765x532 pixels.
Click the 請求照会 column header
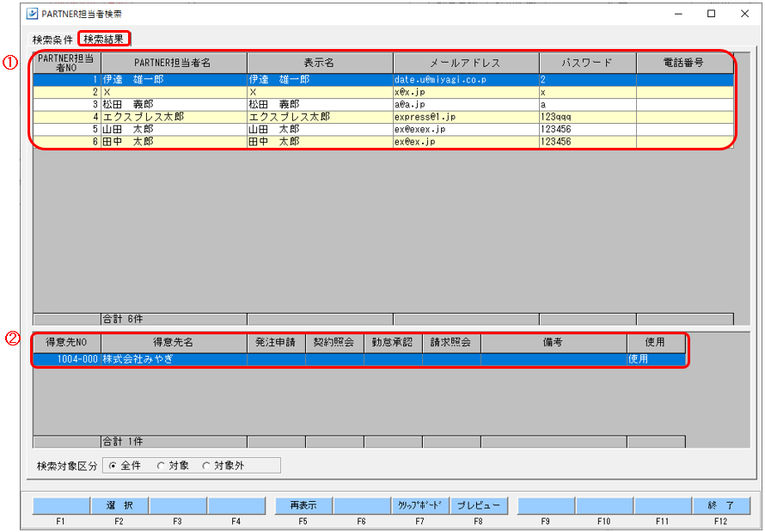tap(451, 343)
